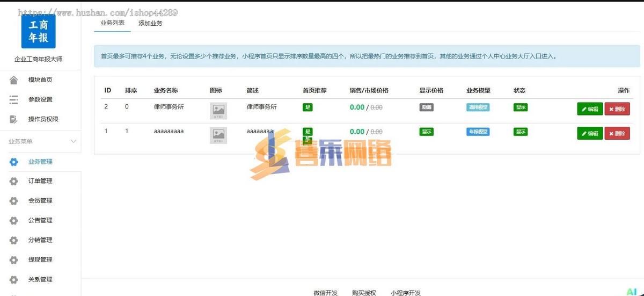Click the 业务模型 column header
Image resolution: width=644 pixels, height=296 pixels.
coord(478,90)
